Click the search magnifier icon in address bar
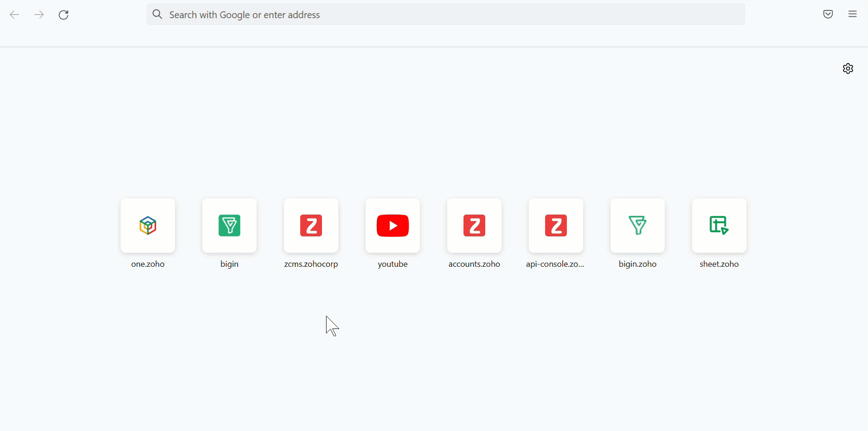Viewport: 868px width, 431px height. tap(157, 15)
